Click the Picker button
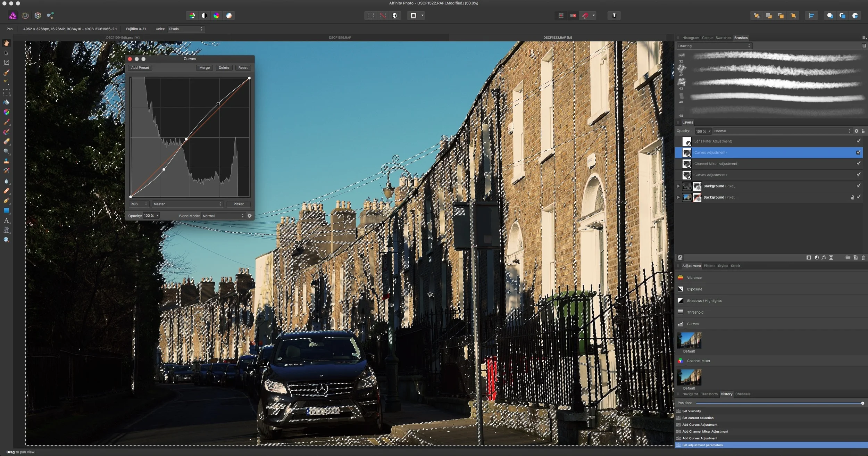This screenshot has height=456, width=868. coord(239,204)
